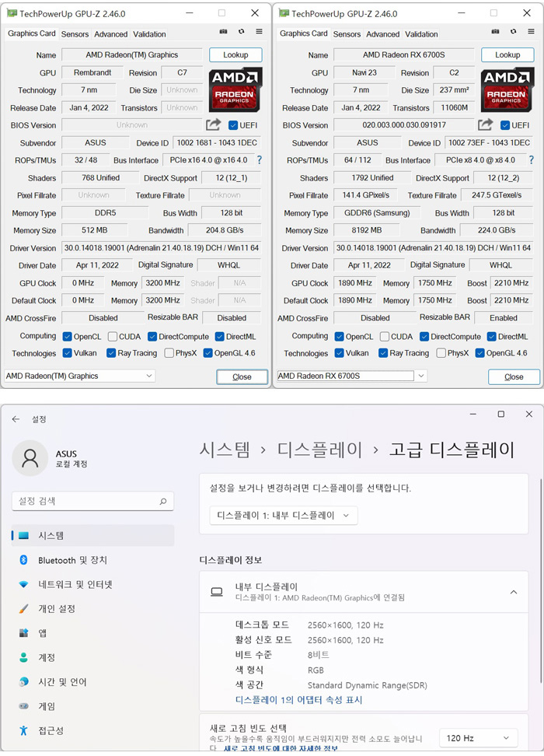Open the hamburger menu in left GPU-Z window
The height and width of the screenshot is (756, 544).
click(260, 31)
